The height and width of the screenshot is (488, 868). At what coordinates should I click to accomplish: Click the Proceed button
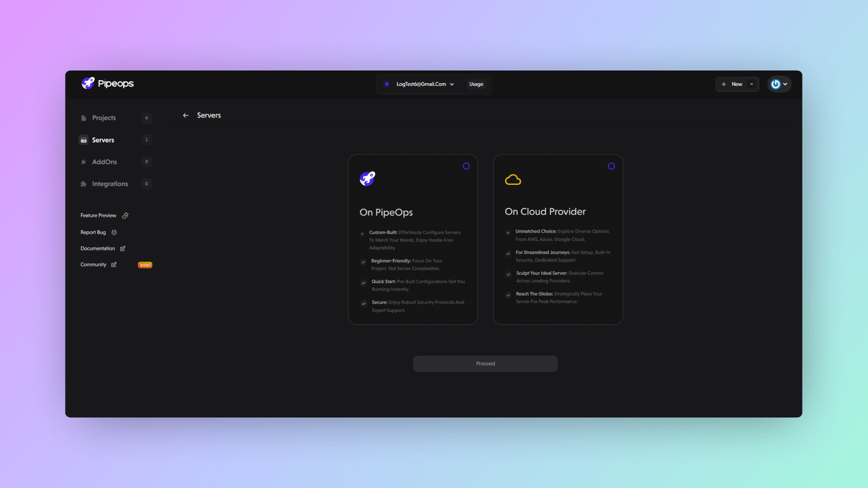[485, 363]
